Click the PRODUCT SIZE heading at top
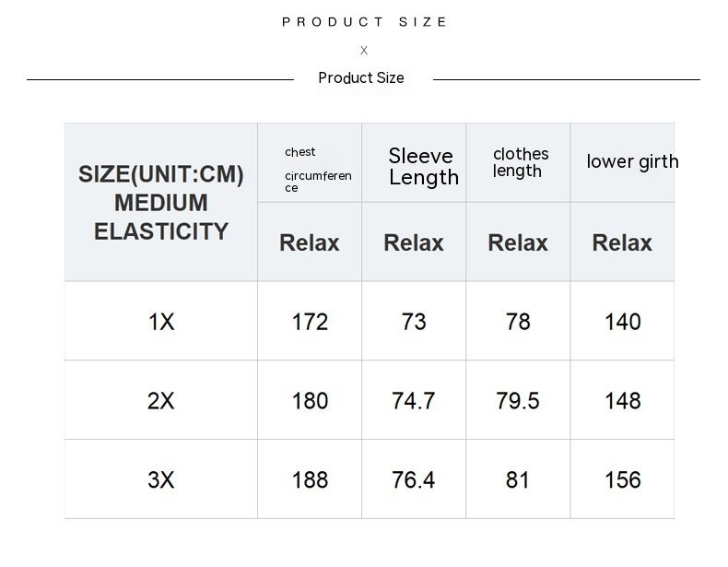Screen dimensions: 728x567 364,22
